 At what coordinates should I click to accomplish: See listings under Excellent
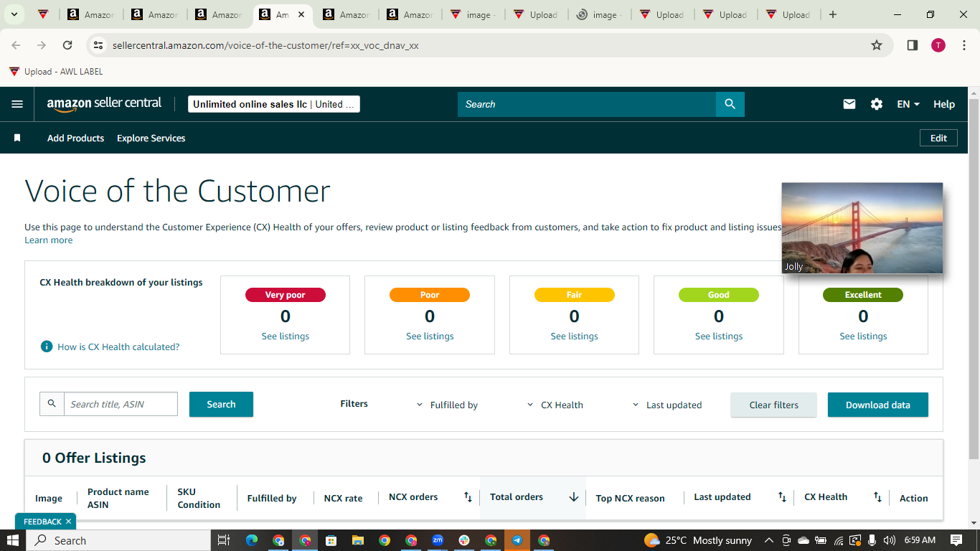pyautogui.click(x=863, y=336)
